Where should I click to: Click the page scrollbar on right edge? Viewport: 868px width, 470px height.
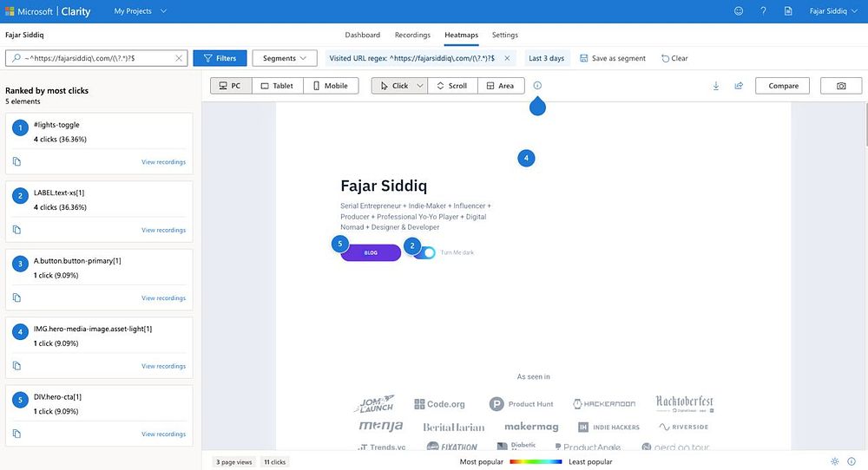click(x=865, y=124)
